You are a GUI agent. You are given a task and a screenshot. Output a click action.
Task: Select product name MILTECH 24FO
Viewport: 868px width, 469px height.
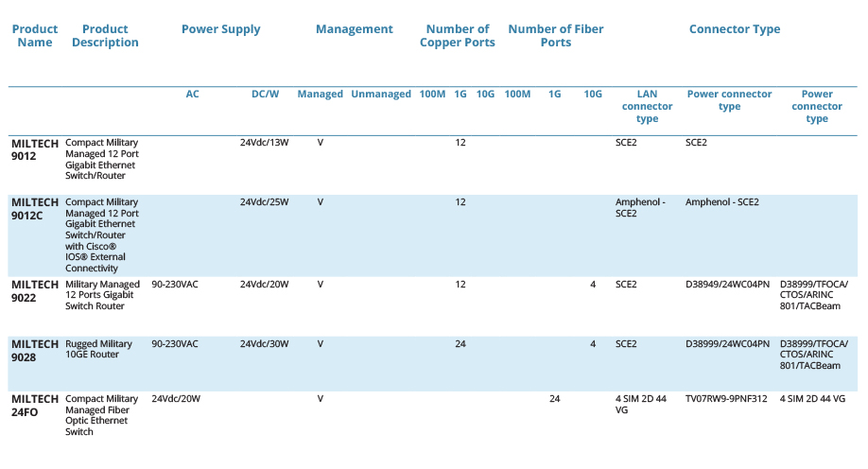coord(35,406)
